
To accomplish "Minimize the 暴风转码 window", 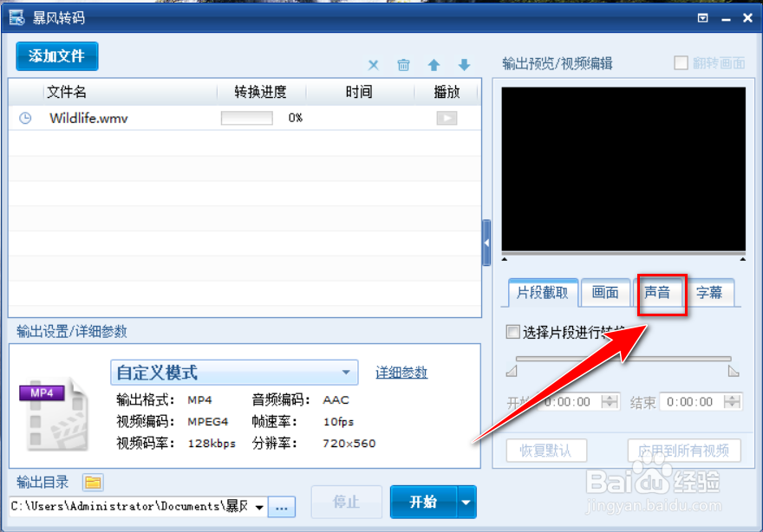I will (726, 18).
